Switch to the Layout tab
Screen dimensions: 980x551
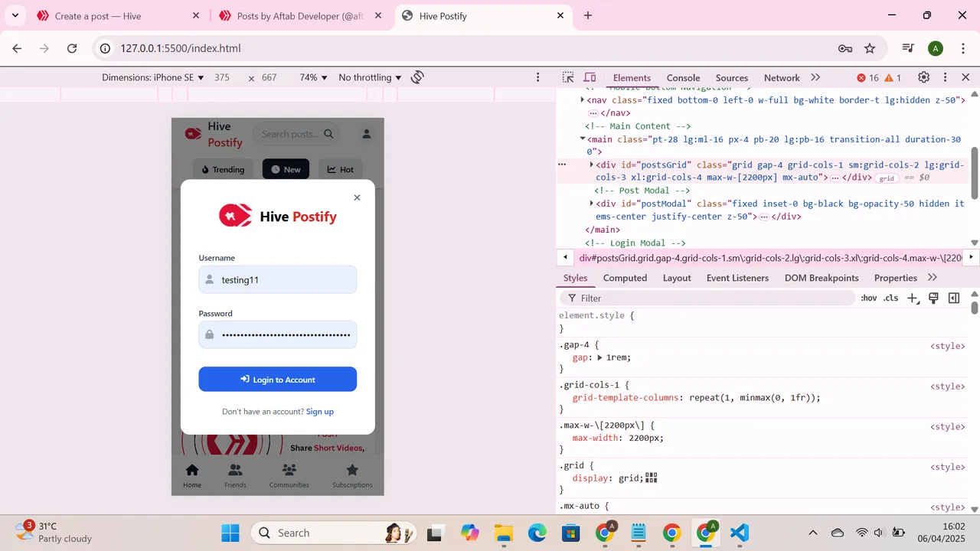tap(677, 278)
